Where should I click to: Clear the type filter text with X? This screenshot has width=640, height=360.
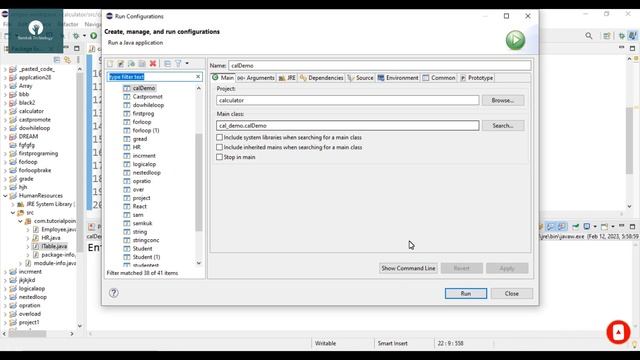coord(198,77)
